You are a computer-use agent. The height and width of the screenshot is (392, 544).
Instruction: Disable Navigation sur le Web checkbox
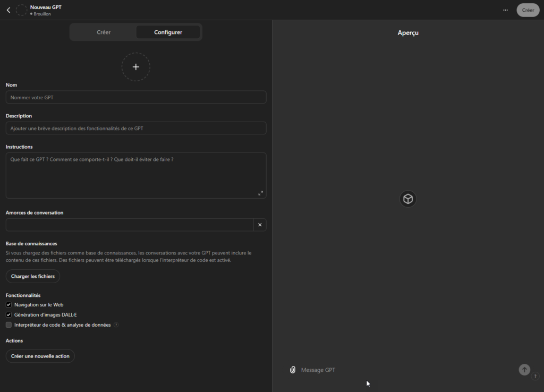click(x=8, y=304)
